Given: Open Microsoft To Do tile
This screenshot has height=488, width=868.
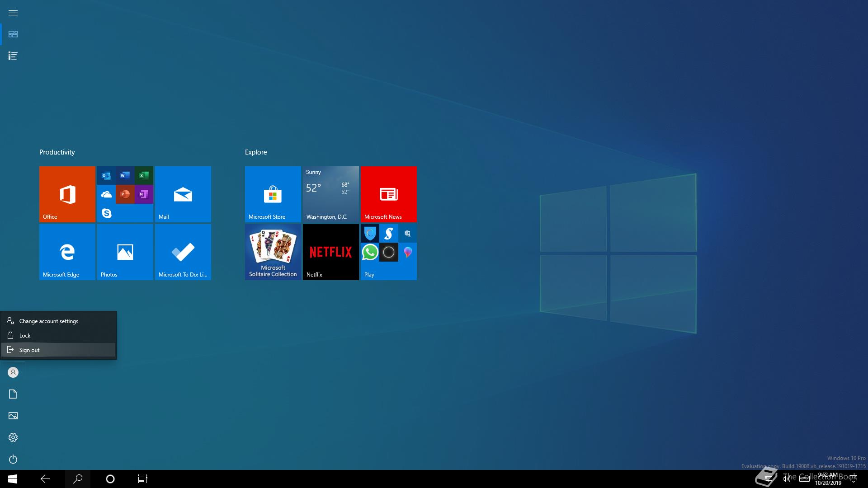Looking at the screenshot, I should pyautogui.click(x=183, y=252).
